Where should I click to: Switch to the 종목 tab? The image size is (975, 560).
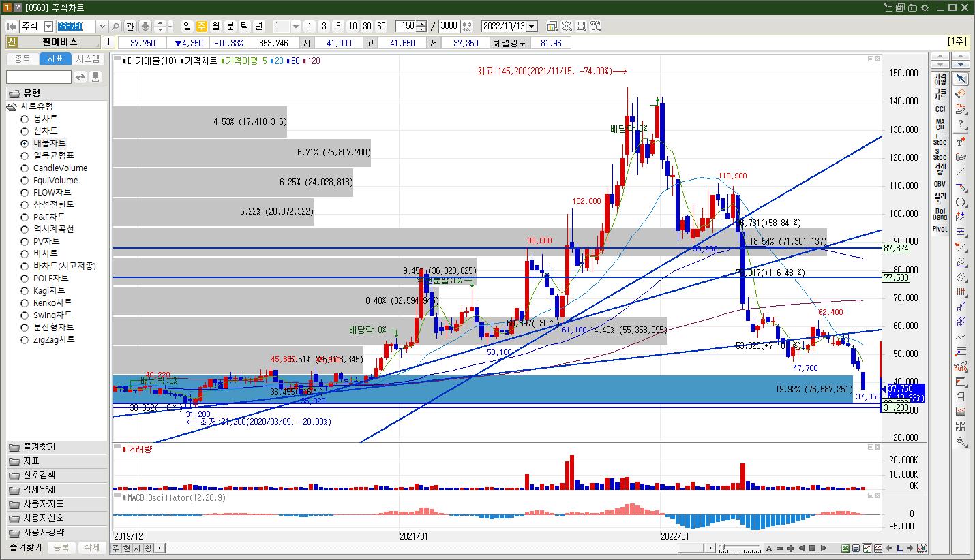[x=22, y=59]
